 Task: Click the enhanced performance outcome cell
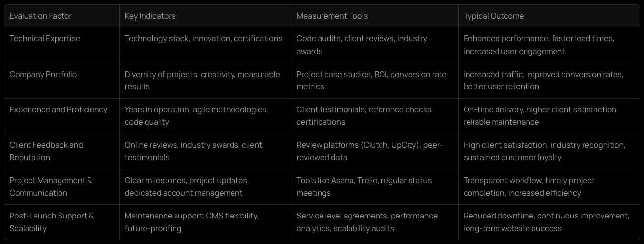coord(549,45)
